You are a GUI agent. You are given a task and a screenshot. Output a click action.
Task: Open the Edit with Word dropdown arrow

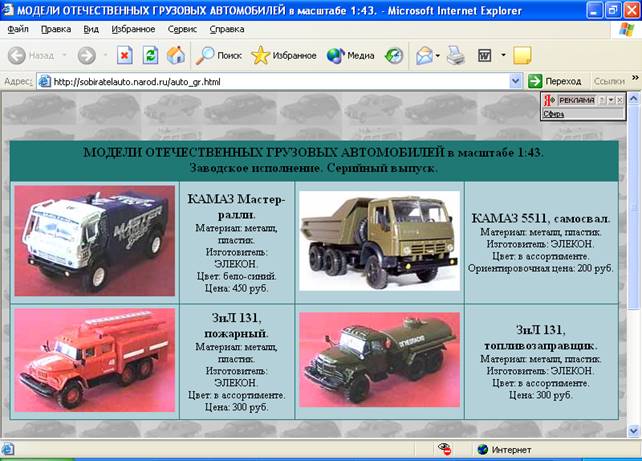(503, 55)
